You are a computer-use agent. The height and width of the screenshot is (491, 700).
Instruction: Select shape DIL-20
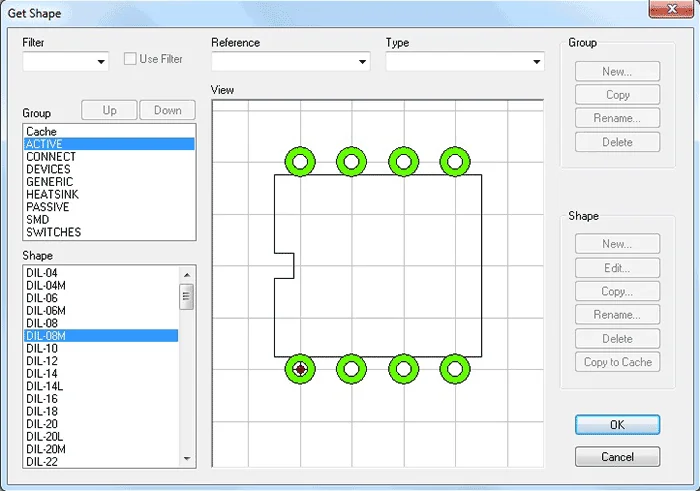(101, 424)
